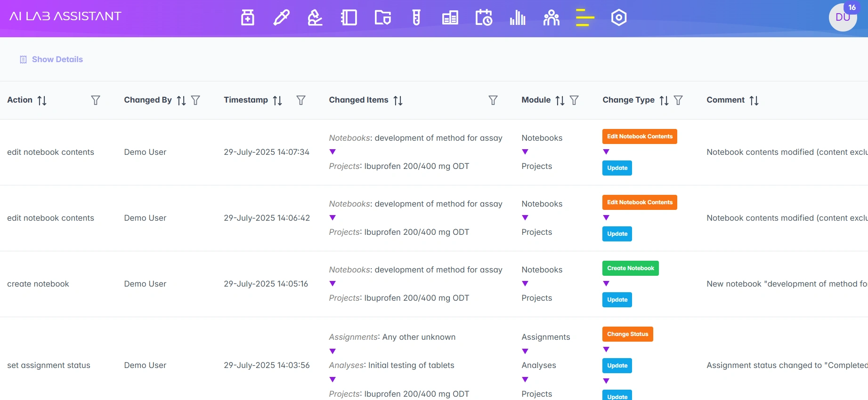The height and width of the screenshot is (400, 868).
Task: Select the create notebook row action cell
Action: pos(38,284)
